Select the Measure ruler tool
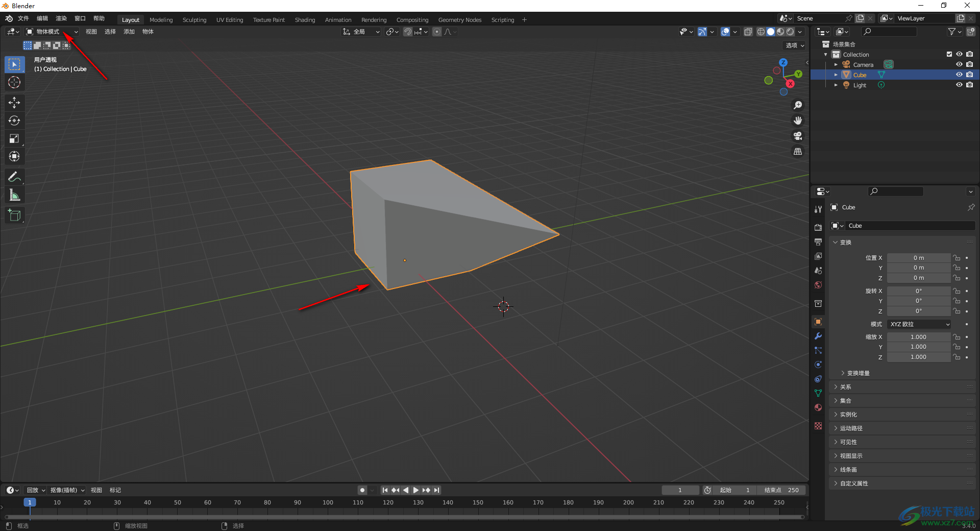The height and width of the screenshot is (531, 980). pos(14,195)
